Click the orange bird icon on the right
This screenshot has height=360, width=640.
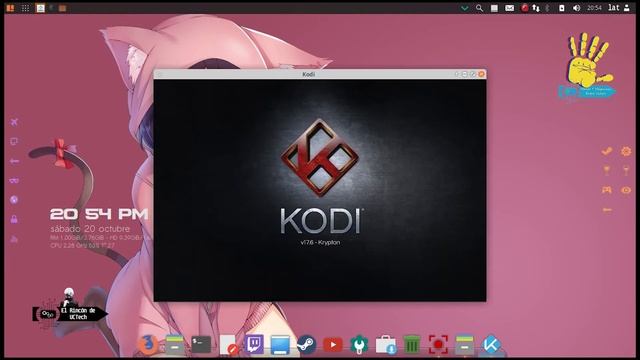point(607,151)
